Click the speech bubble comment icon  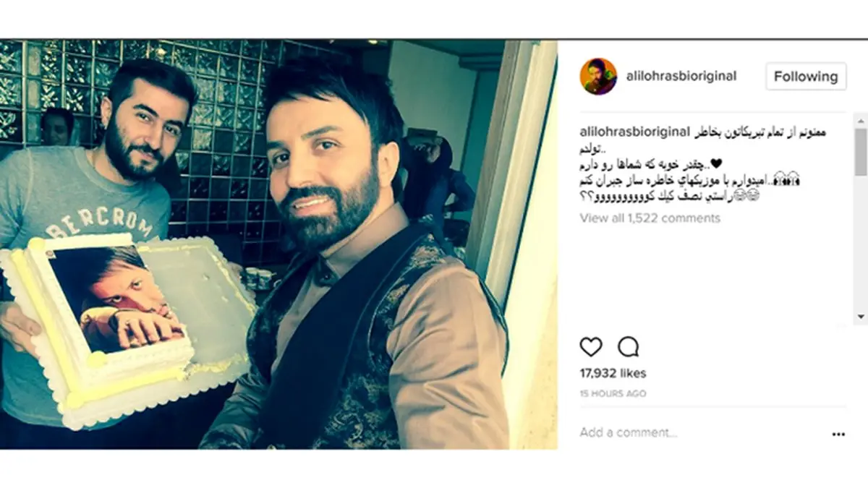(629, 347)
